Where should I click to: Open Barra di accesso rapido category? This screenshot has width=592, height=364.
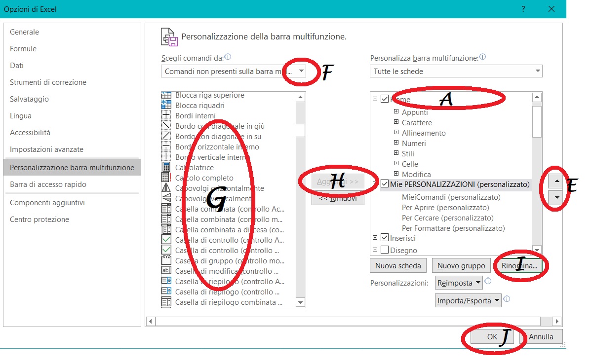pos(72,184)
